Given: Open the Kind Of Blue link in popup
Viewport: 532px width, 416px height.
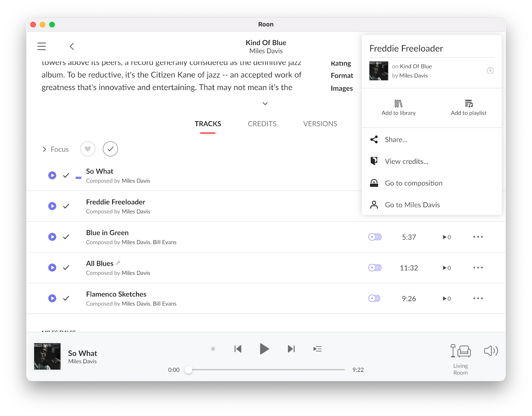Looking at the screenshot, I should tap(416, 66).
